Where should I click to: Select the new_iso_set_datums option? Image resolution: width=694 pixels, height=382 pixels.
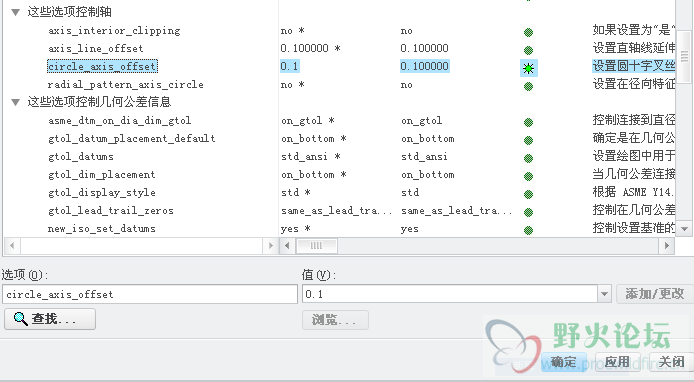[x=102, y=229]
